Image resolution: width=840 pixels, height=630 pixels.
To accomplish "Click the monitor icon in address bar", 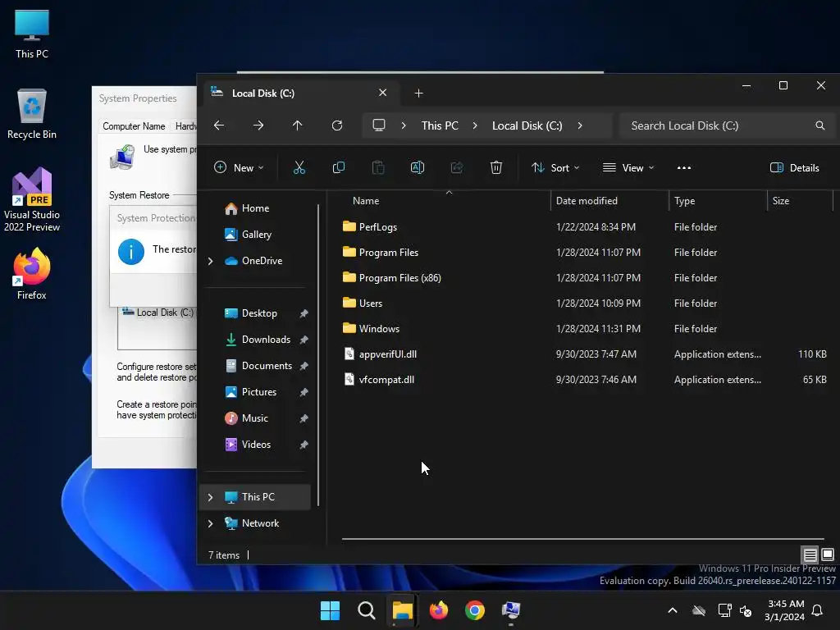I will [379, 126].
